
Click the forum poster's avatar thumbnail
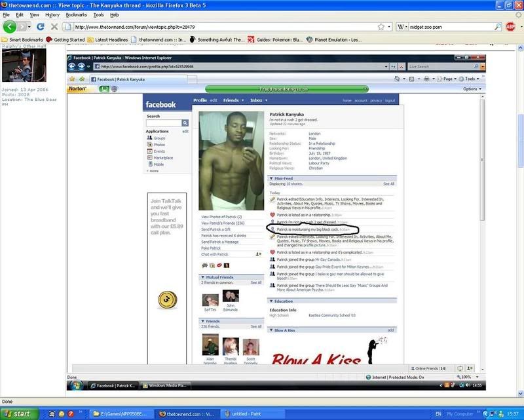(24, 66)
